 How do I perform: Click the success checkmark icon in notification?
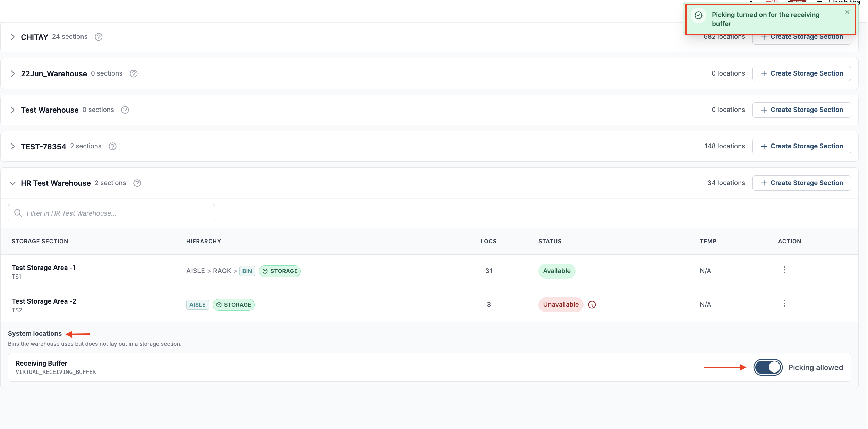click(x=698, y=15)
